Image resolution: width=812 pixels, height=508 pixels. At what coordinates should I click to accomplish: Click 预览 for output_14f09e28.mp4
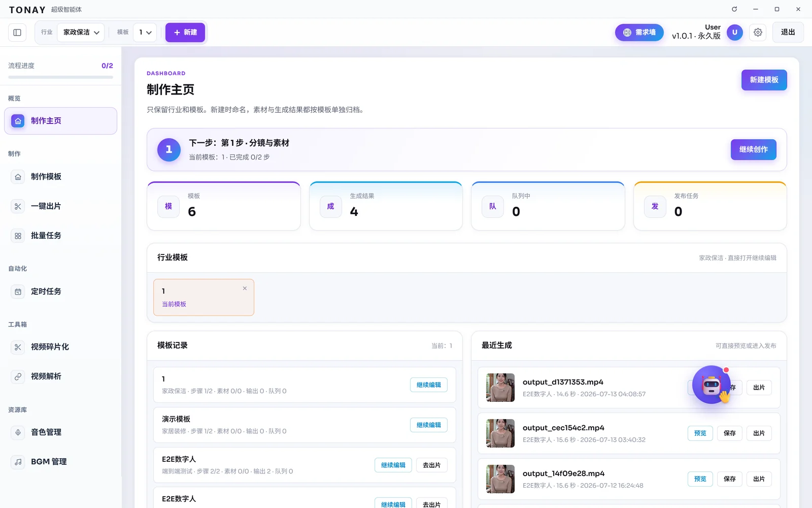click(x=700, y=479)
